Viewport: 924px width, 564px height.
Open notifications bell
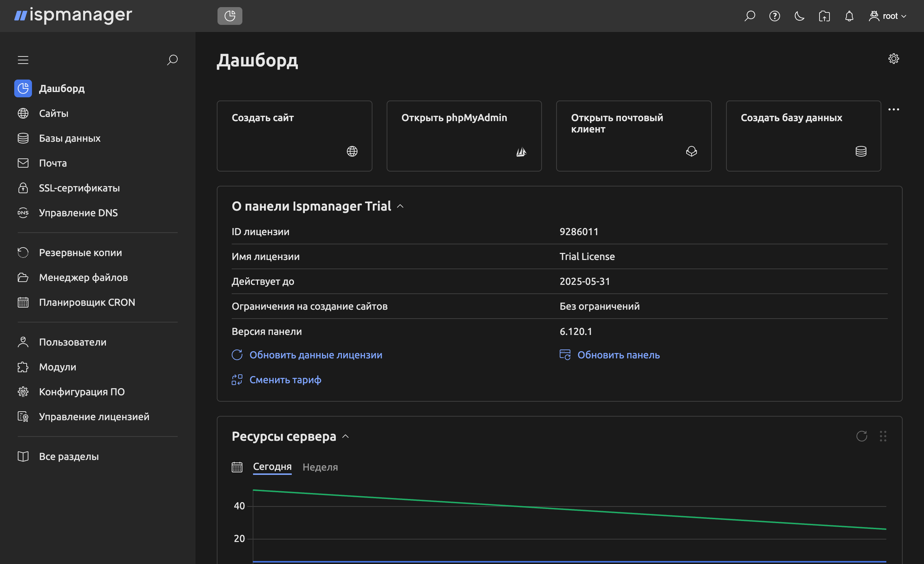[x=849, y=16]
